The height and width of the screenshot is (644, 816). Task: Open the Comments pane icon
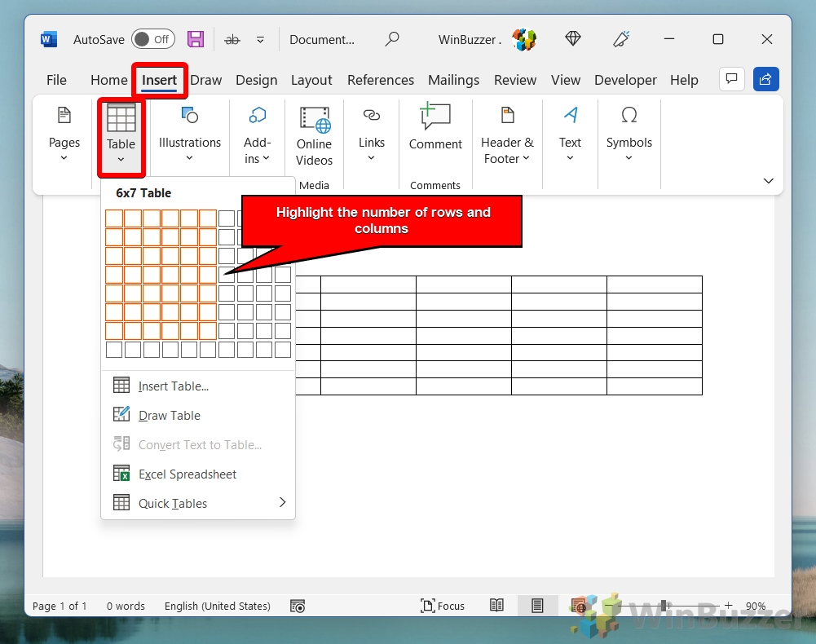click(x=731, y=79)
